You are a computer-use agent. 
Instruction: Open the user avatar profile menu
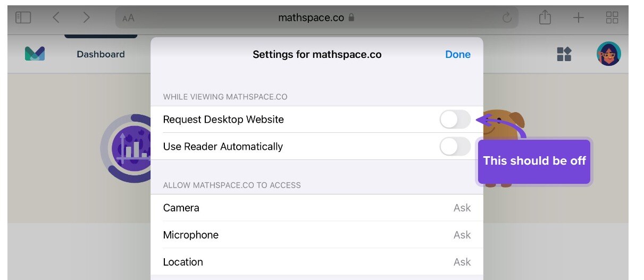[608, 54]
